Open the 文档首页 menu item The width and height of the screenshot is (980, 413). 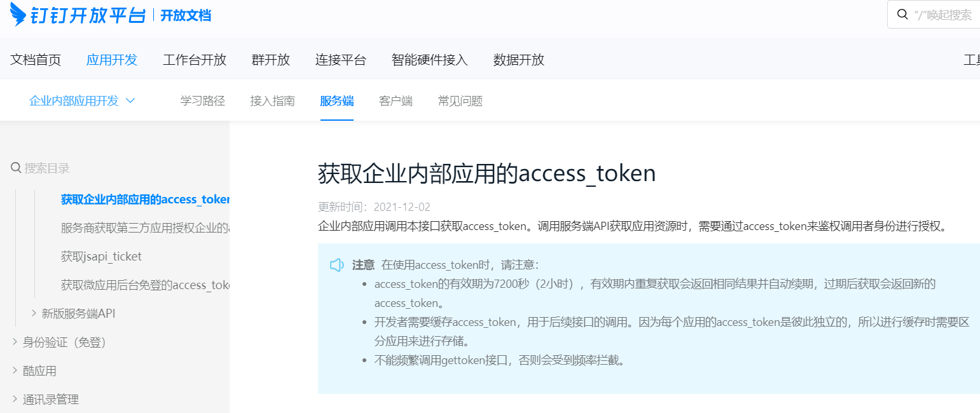[x=36, y=60]
